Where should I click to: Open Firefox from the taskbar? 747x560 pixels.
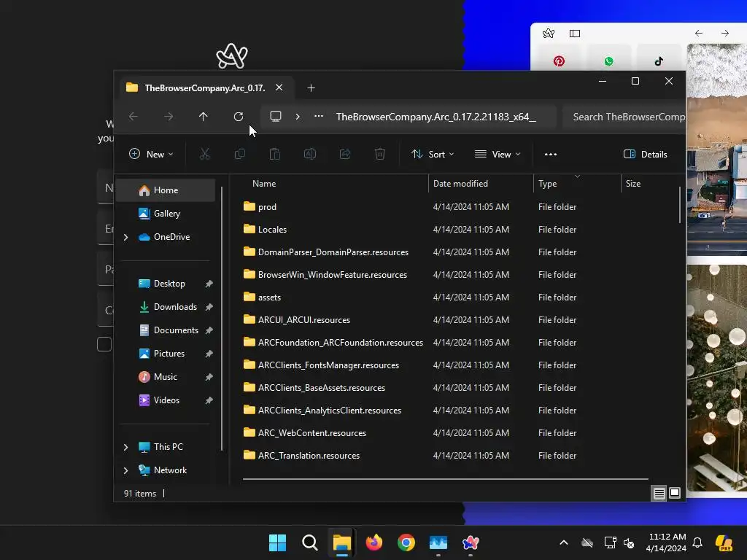(x=374, y=542)
